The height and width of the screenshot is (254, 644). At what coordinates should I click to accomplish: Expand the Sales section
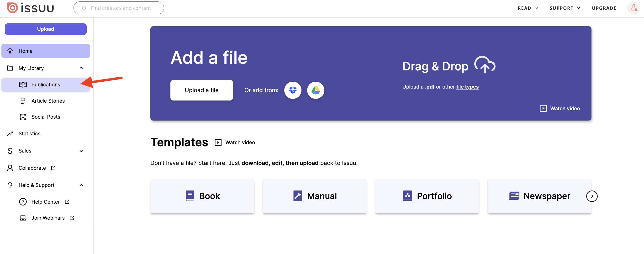coord(81,151)
